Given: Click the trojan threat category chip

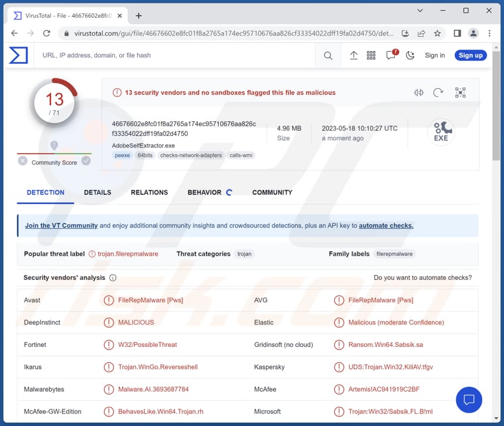Looking at the screenshot, I should tap(244, 254).
